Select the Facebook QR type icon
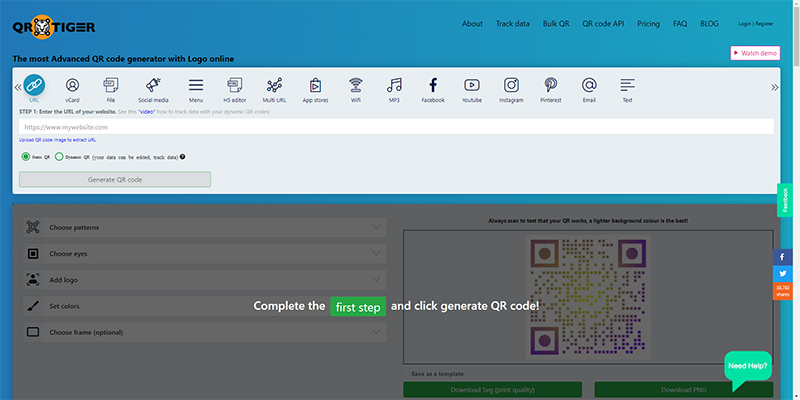Image resolution: width=800 pixels, height=400 pixels. 433,85
